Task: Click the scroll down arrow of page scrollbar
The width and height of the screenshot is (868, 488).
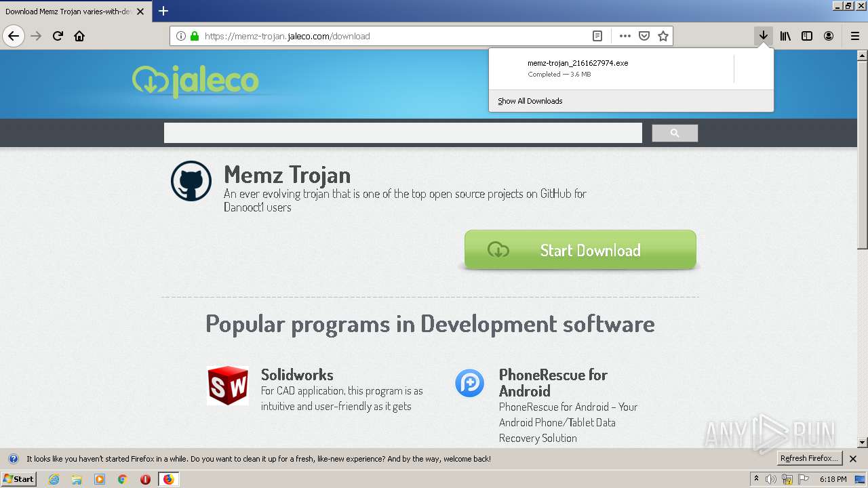Action: point(863,443)
